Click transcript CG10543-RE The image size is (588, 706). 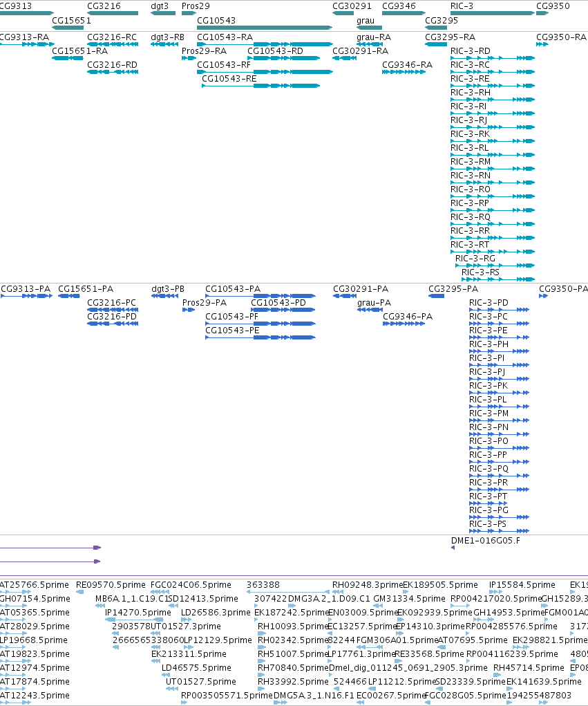coord(229,79)
